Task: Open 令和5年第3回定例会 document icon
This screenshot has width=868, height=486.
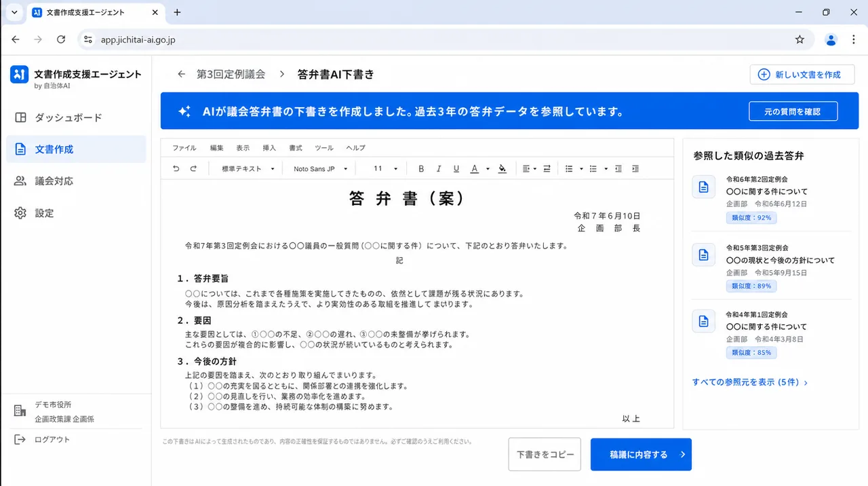Action: coord(704,255)
